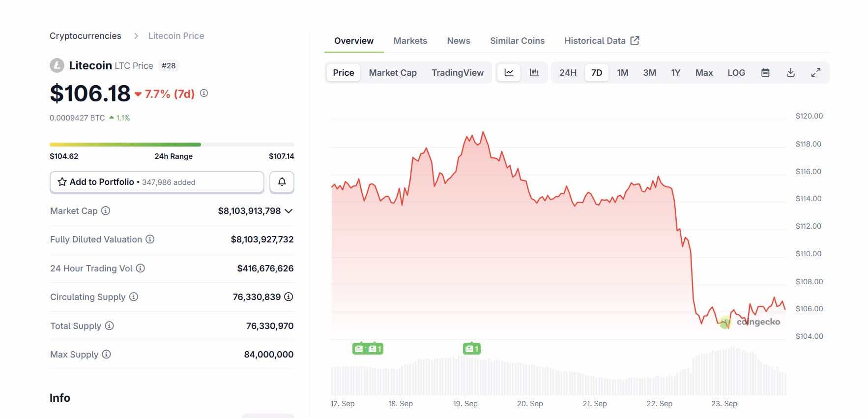Click info icon next to Market Cap
This screenshot has width=868, height=418.
click(x=106, y=211)
